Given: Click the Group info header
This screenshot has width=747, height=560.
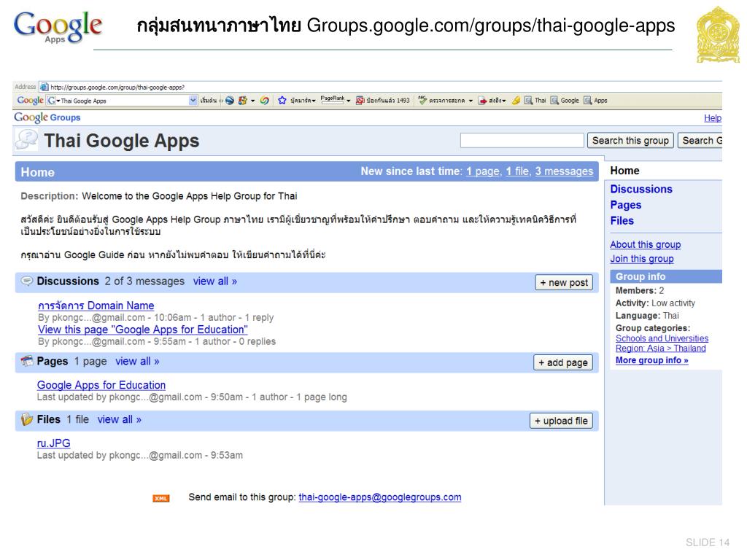Looking at the screenshot, I should point(666,276).
